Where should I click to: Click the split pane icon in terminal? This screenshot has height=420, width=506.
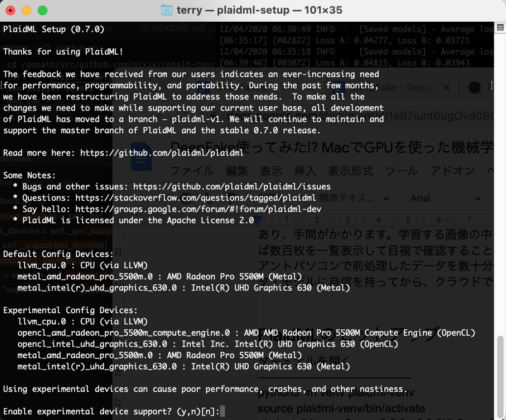point(500,27)
